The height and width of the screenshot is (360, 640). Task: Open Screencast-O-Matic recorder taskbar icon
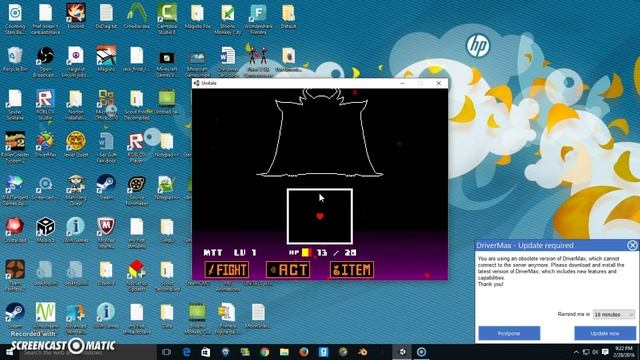click(x=422, y=352)
